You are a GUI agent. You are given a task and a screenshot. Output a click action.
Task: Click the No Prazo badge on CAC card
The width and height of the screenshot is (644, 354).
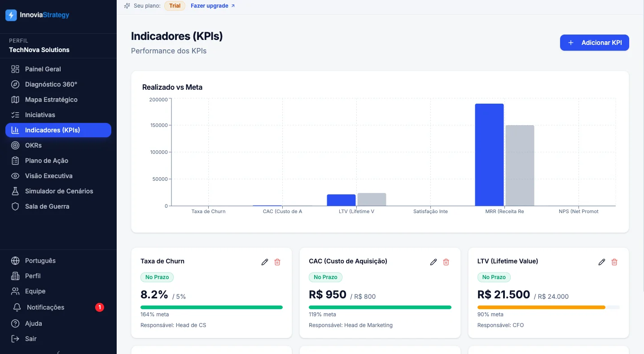tap(325, 277)
